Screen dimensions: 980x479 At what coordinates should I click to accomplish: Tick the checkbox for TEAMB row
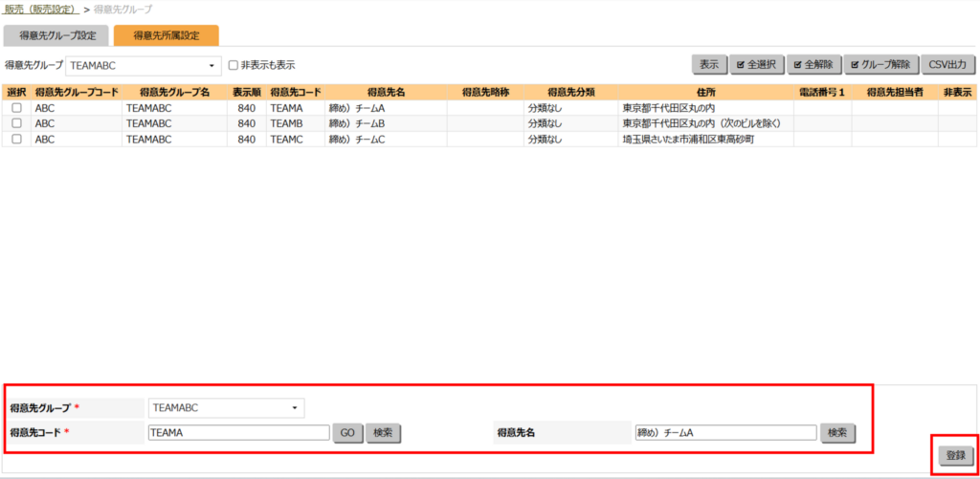(16, 123)
